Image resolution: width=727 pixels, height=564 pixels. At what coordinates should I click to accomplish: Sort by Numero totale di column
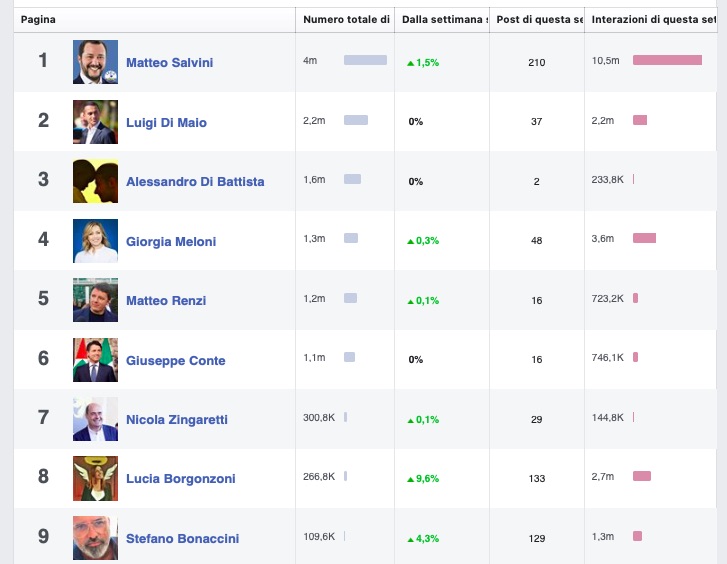[x=346, y=20]
